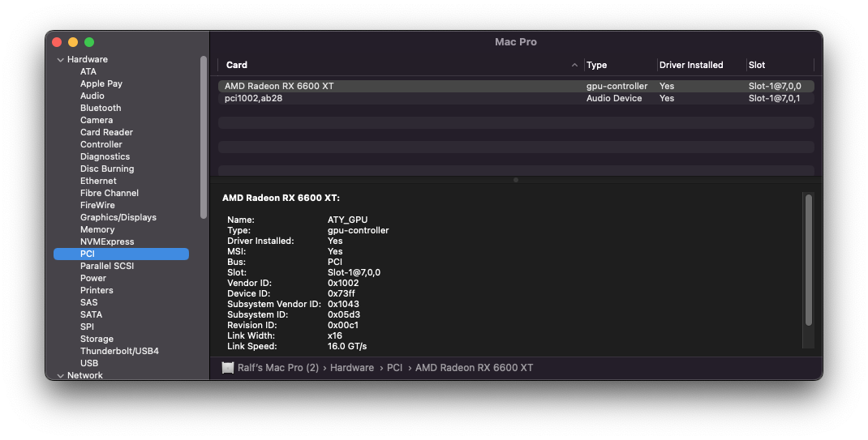Minimize the Mac Pro window
The width and height of the screenshot is (868, 440).
tap(73, 42)
